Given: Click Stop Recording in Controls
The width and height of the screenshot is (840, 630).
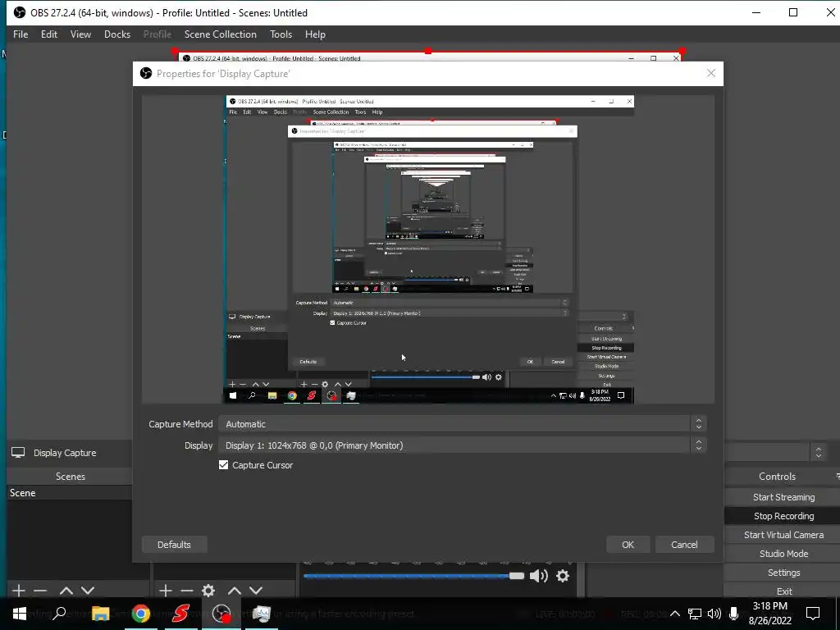Looking at the screenshot, I should click(783, 516).
